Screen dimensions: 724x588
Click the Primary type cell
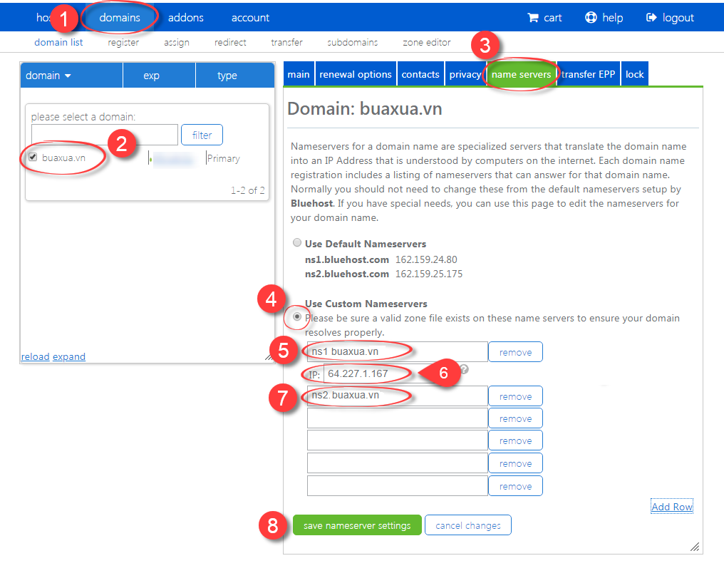click(224, 158)
